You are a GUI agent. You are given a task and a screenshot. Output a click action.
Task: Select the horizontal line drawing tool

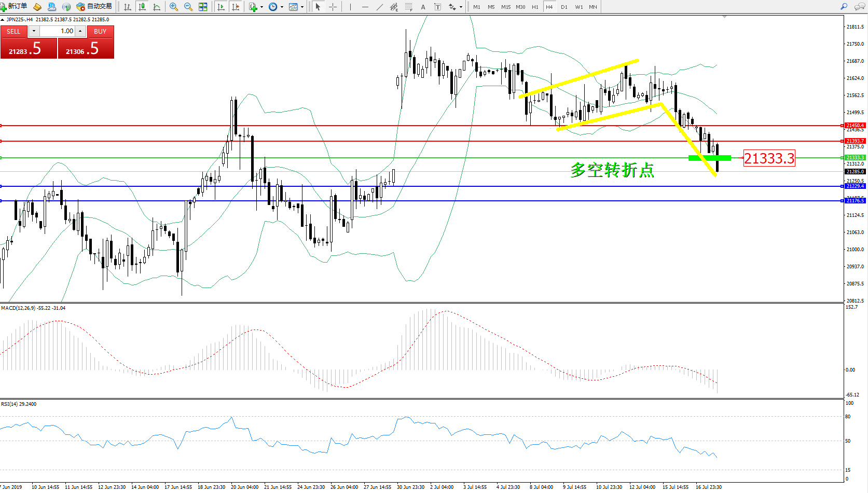365,7
